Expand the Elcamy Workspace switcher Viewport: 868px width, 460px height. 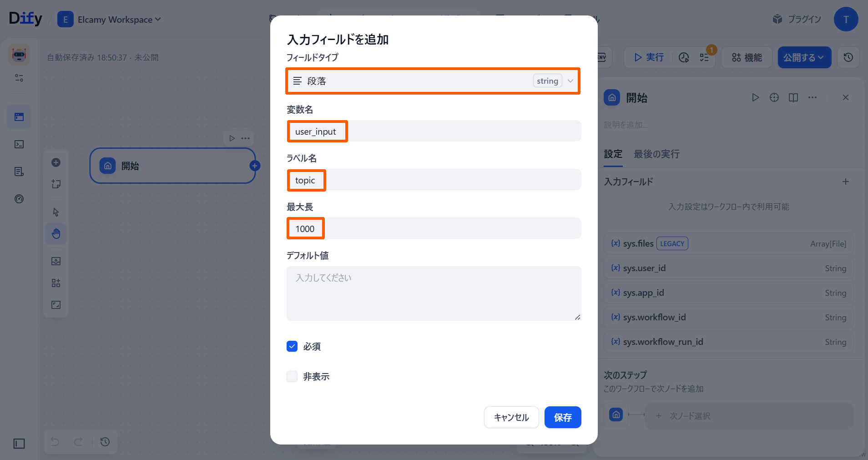tap(119, 20)
